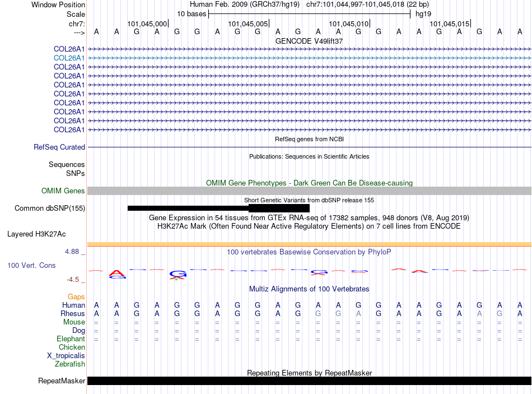Click the SNPs label
The width and height of the screenshot is (532, 394).
point(76,173)
